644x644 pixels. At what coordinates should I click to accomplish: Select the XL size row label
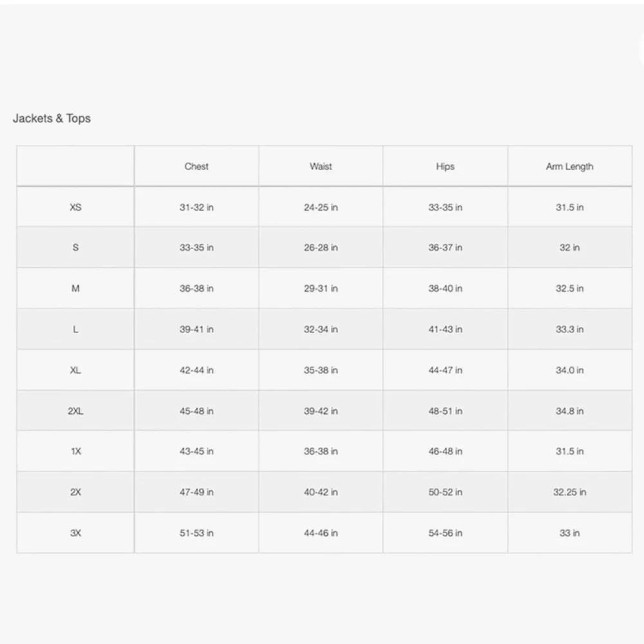pos(75,370)
